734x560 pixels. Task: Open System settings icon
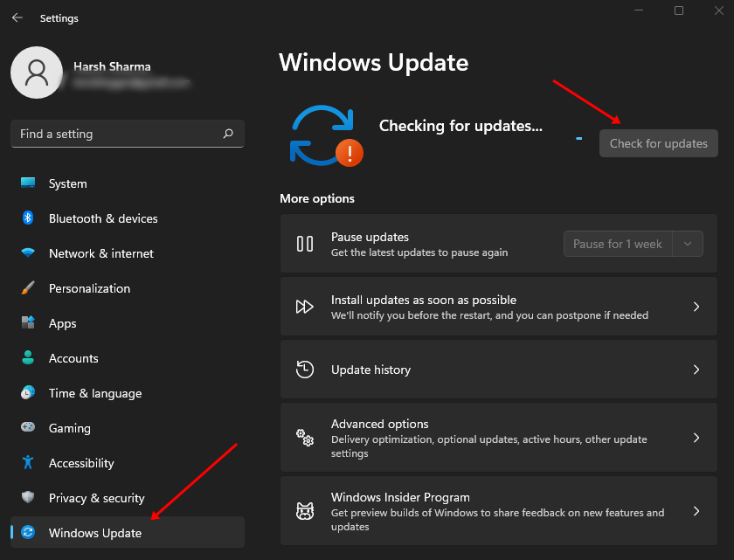(x=28, y=183)
